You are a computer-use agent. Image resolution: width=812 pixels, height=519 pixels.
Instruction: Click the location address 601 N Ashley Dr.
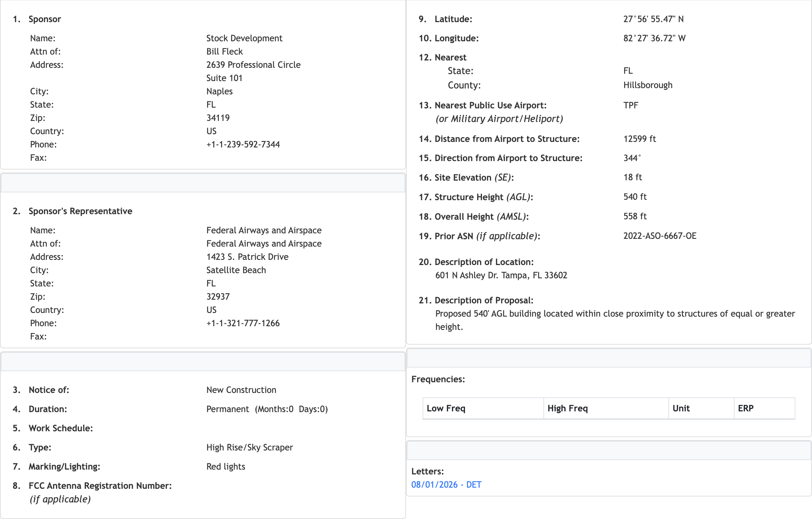click(x=501, y=275)
